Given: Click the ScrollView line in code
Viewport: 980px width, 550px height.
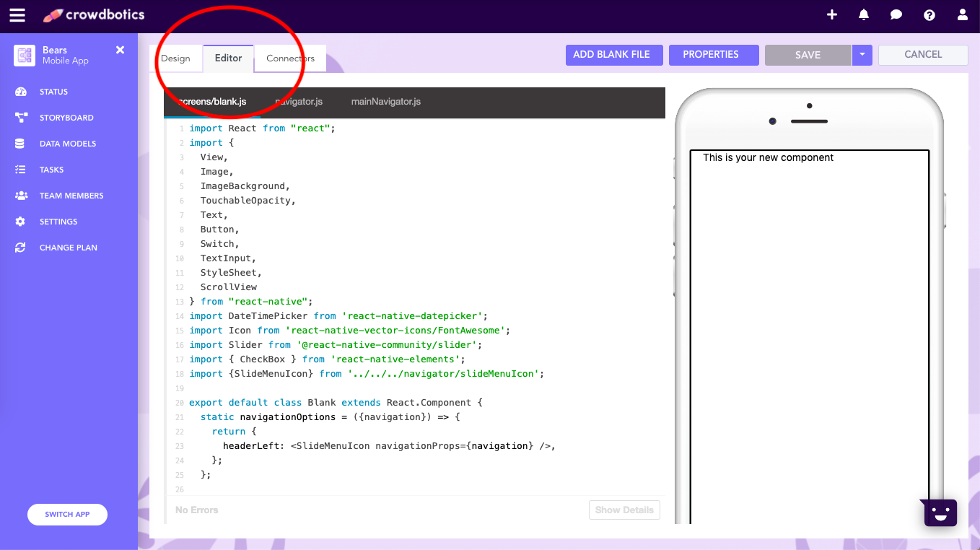Looking at the screenshot, I should click(229, 287).
